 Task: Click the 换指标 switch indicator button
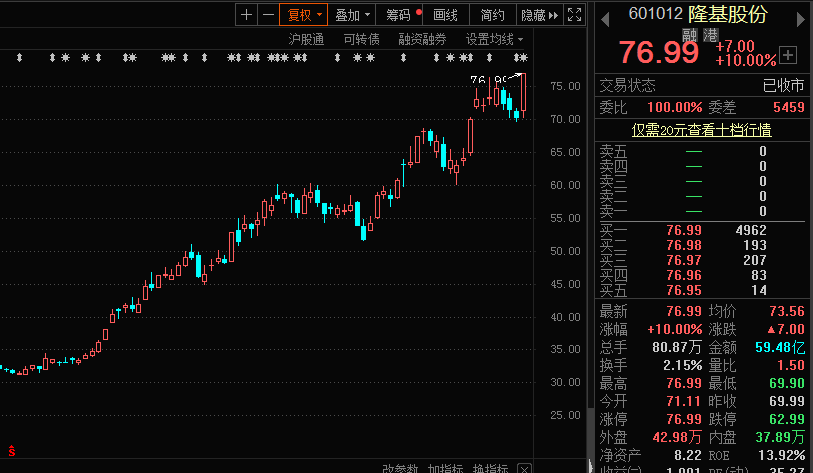tap(490, 469)
